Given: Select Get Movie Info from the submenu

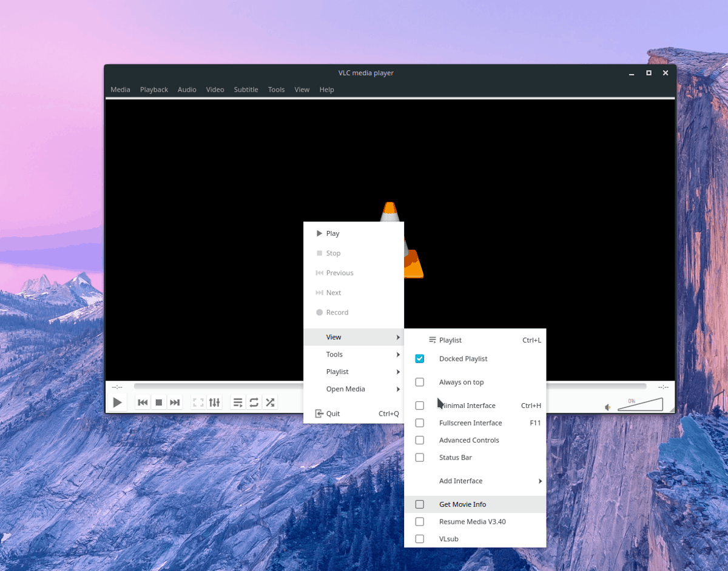Looking at the screenshot, I should (x=462, y=504).
